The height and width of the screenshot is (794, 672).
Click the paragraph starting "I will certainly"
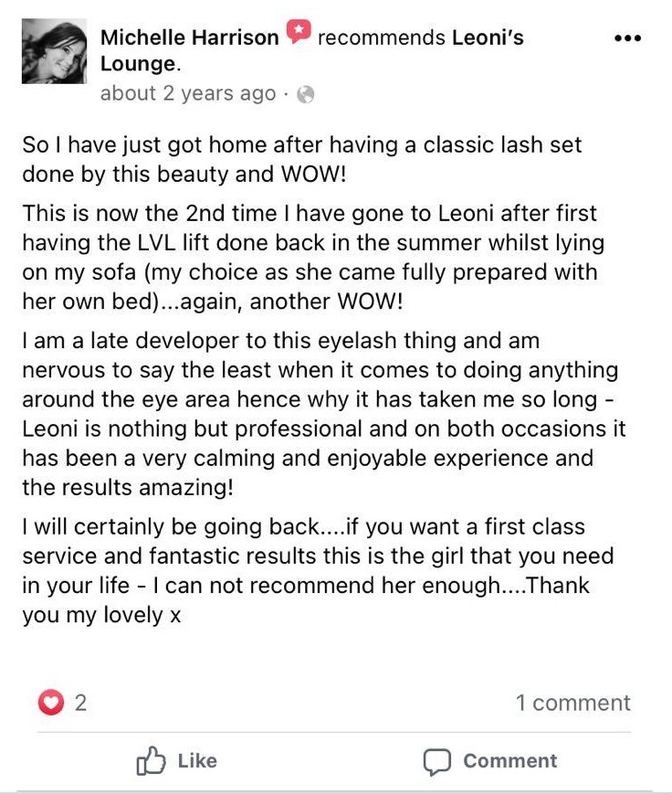coord(315,571)
